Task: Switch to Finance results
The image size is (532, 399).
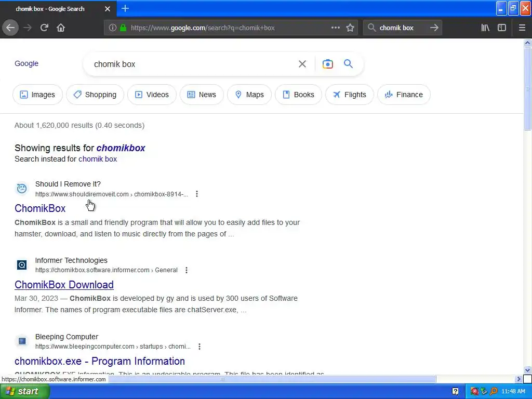Action: click(x=404, y=95)
